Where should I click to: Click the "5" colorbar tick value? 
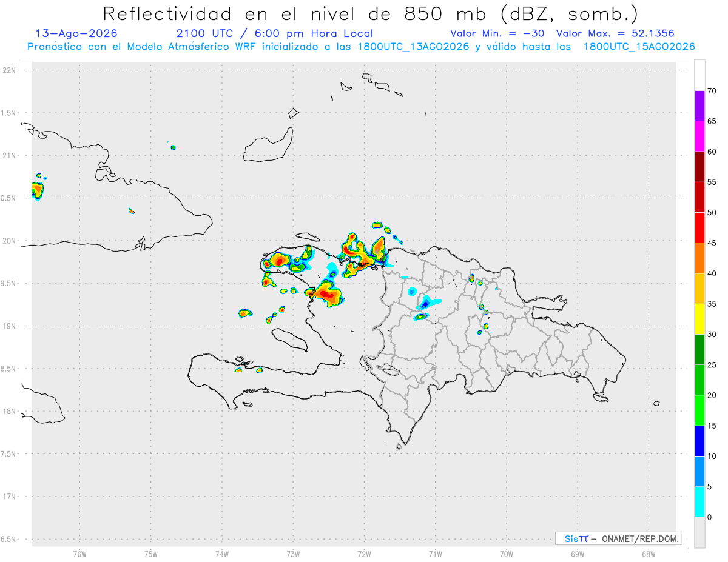pyautogui.click(x=710, y=487)
